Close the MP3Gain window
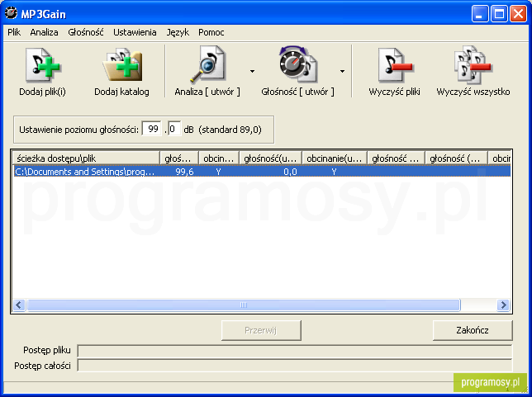Viewport: 532px width, 397px height. [519, 14]
